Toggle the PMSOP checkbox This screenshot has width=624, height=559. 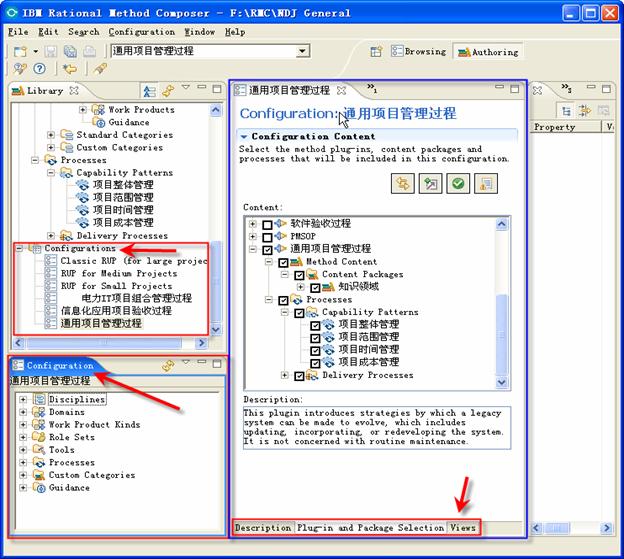pyautogui.click(x=267, y=238)
